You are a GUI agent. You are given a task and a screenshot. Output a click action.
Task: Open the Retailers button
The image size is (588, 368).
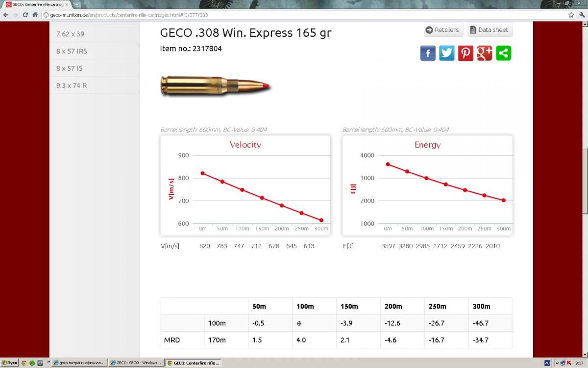[x=443, y=30]
